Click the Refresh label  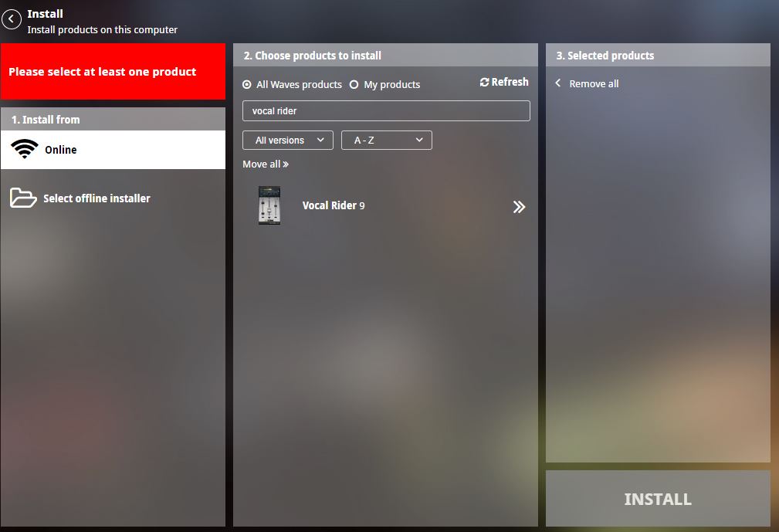pos(510,82)
